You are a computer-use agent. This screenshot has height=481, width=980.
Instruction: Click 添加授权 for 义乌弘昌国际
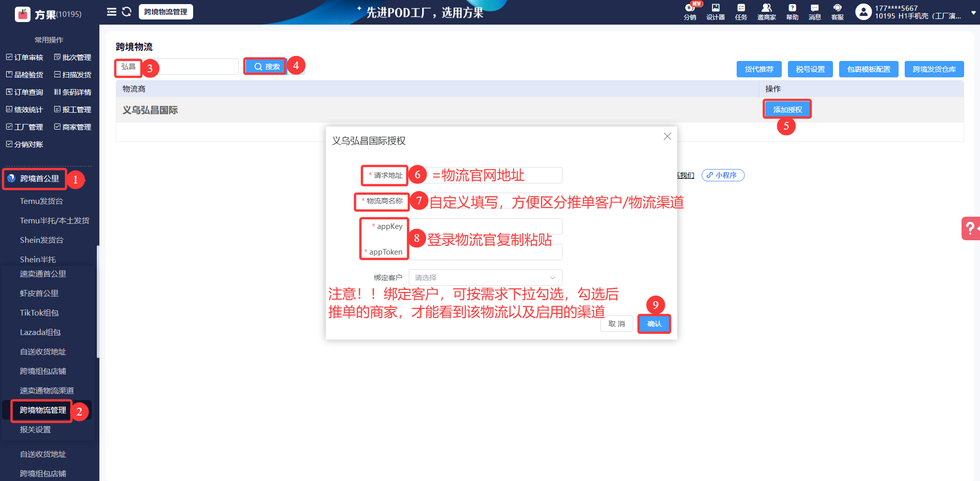pyautogui.click(x=787, y=110)
